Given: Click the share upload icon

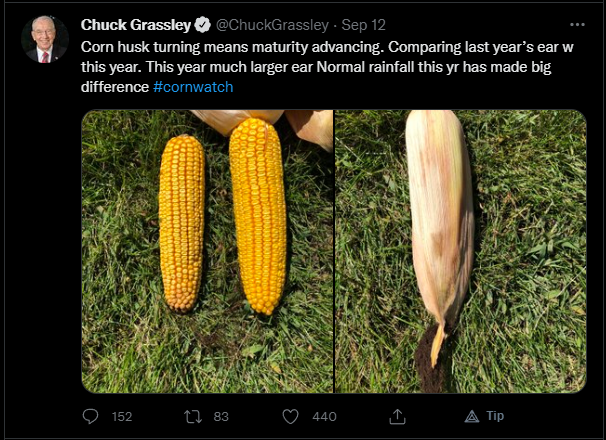Looking at the screenshot, I should pyautogui.click(x=396, y=416).
